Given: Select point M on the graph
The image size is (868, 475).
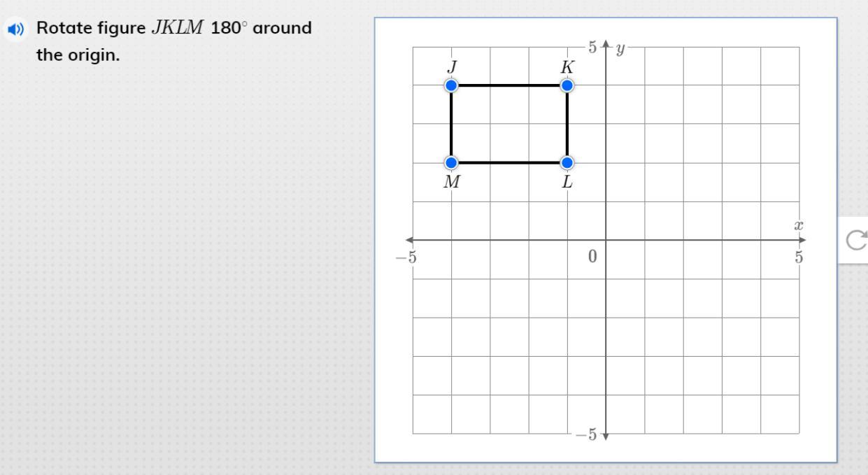Looking at the screenshot, I should (x=451, y=163).
